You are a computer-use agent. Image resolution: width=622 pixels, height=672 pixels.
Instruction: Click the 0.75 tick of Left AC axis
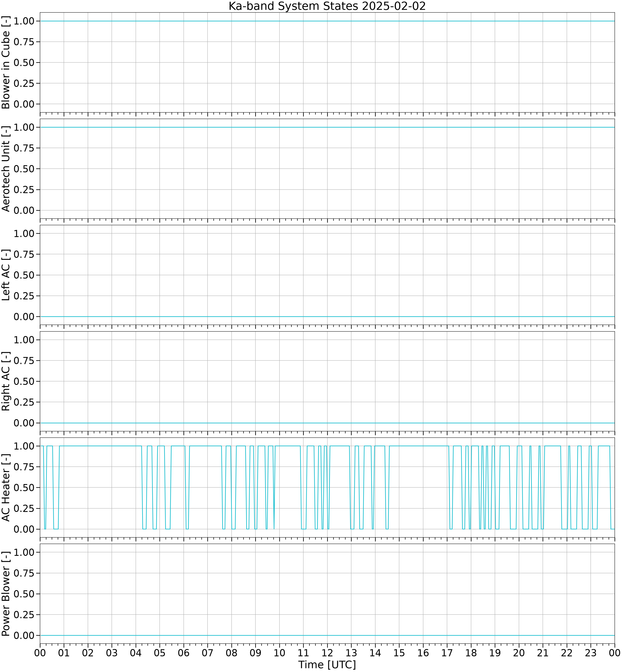pyautogui.click(x=24, y=254)
